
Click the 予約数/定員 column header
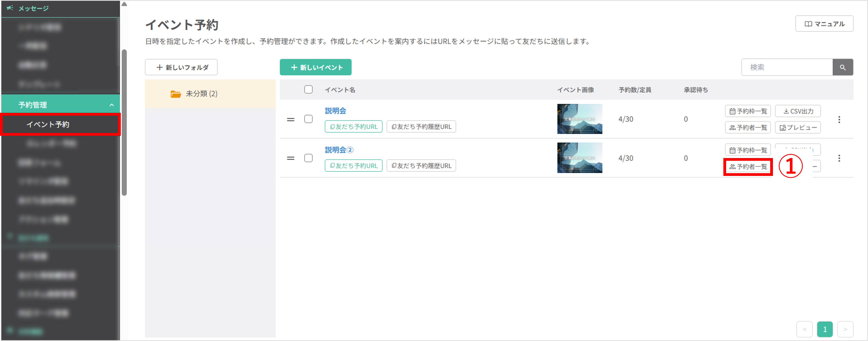634,90
